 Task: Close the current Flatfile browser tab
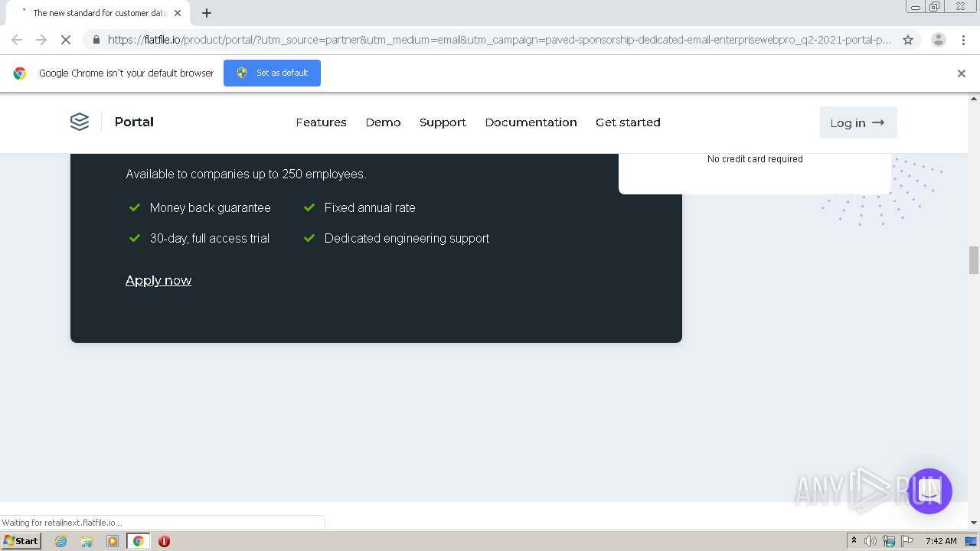coord(178,13)
